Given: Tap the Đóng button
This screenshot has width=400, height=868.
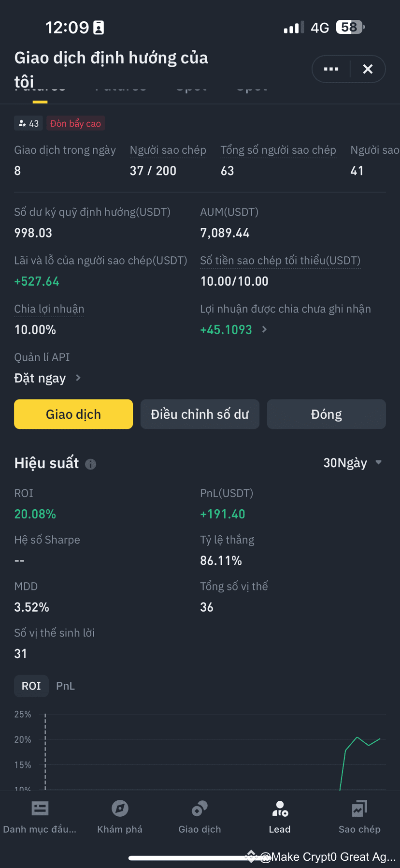Looking at the screenshot, I should pyautogui.click(x=327, y=414).
